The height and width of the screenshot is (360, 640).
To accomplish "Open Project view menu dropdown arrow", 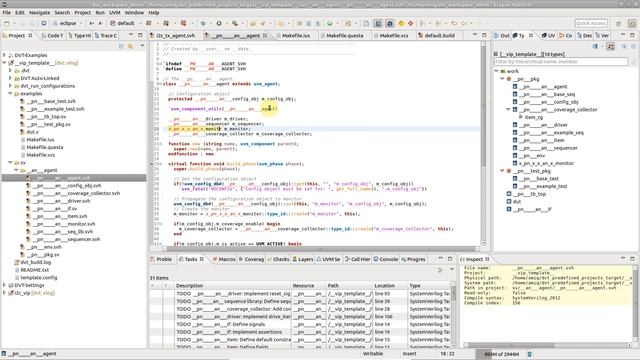I will click(142, 46).
